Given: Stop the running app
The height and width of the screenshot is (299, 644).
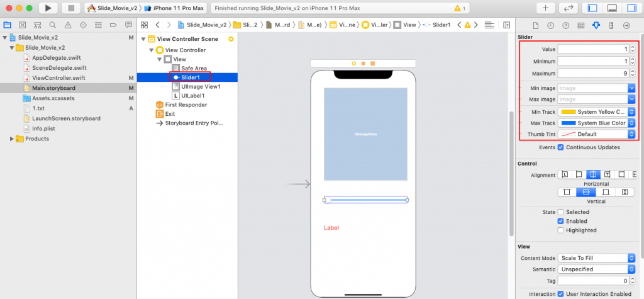Looking at the screenshot, I should point(71,8).
